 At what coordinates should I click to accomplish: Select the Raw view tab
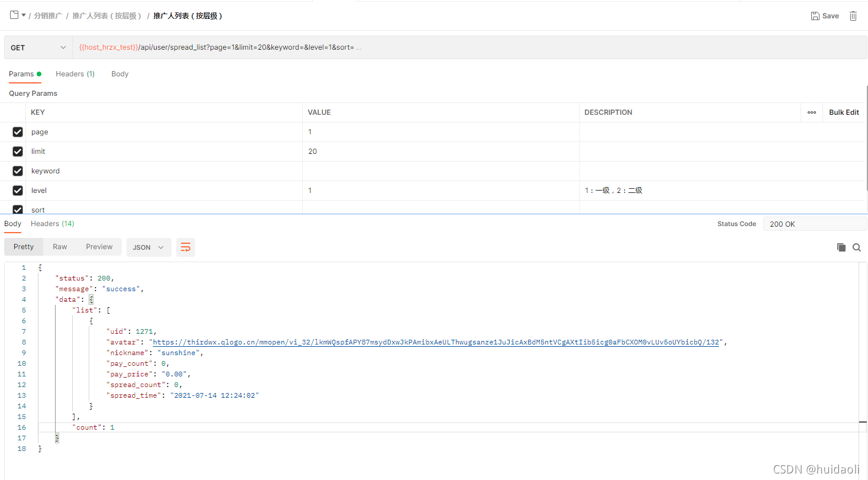(60, 247)
